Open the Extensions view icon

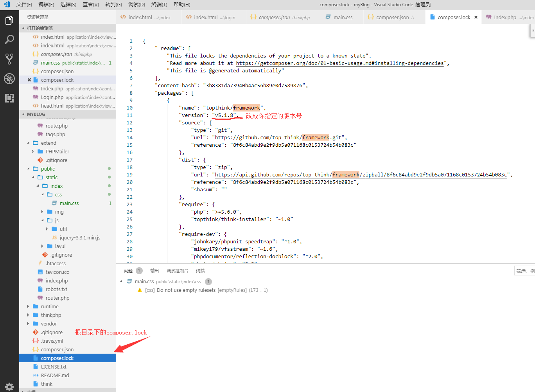click(x=9, y=98)
